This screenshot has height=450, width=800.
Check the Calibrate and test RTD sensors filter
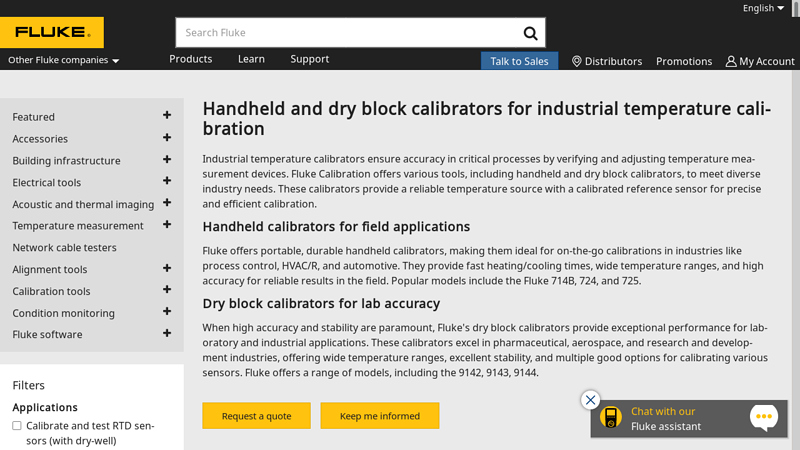[x=17, y=426]
